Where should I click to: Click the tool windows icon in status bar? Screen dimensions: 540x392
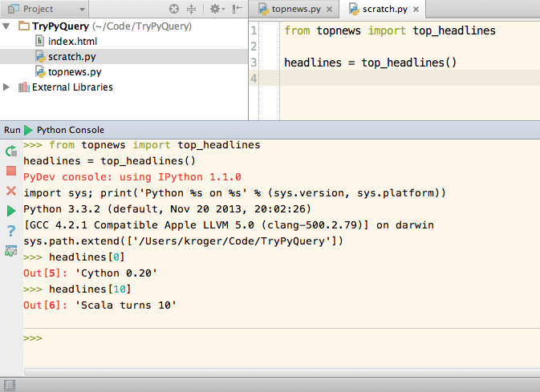click(10, 385)
